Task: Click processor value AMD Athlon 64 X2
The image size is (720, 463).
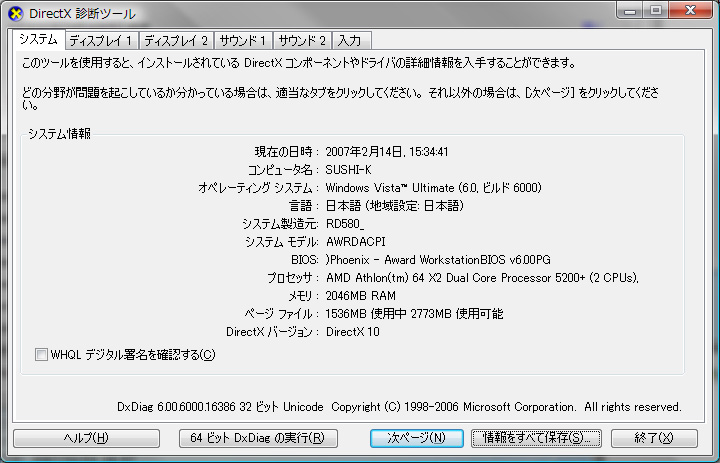Action: point(482,278)
